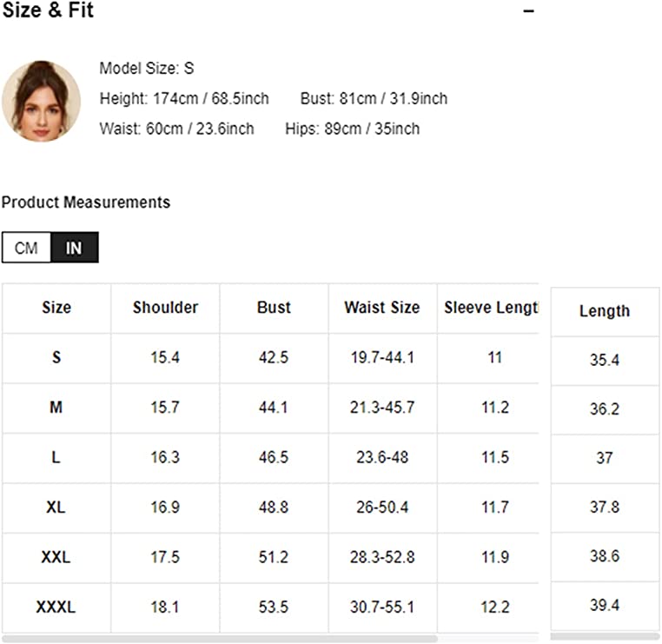662x644 pixels.
Task: Click the Shoulder column header
Action: click(x=165, y=308)
